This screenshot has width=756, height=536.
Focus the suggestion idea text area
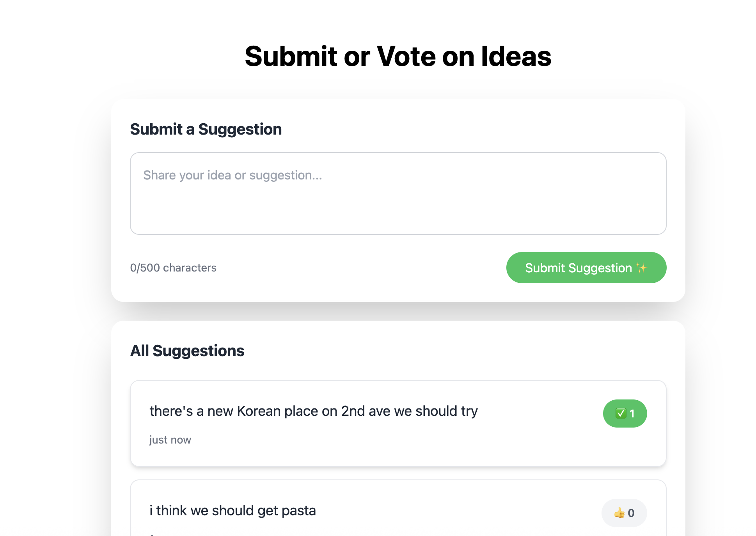398,193
